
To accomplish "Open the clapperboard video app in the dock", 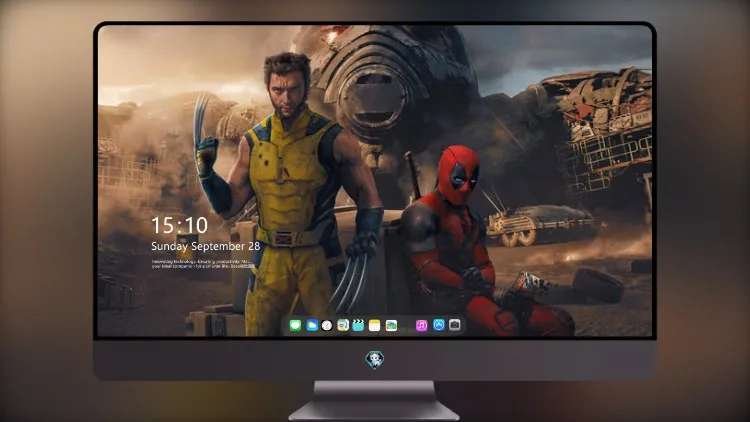I will coord(358,326).
